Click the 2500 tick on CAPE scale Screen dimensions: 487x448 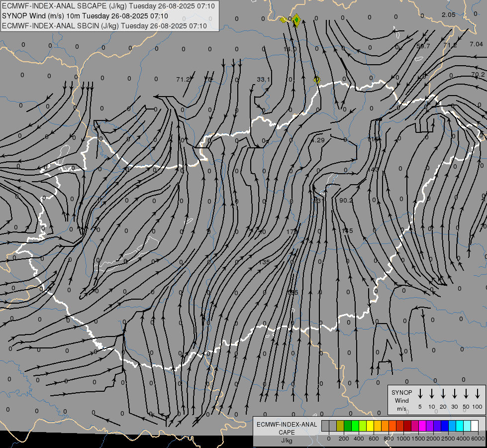pos(448,439)
